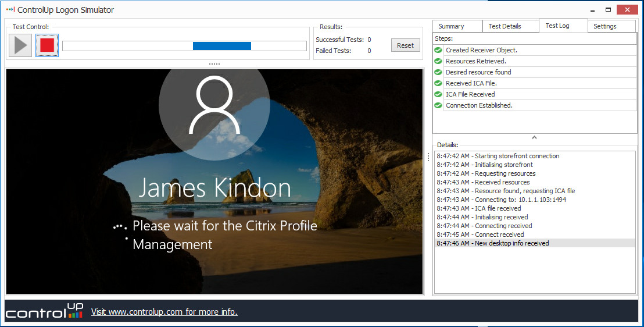Viewport: 644px width, 327px height.
Task: Select the 'Created Receiver Object.' step
Action: pos(540,50)
